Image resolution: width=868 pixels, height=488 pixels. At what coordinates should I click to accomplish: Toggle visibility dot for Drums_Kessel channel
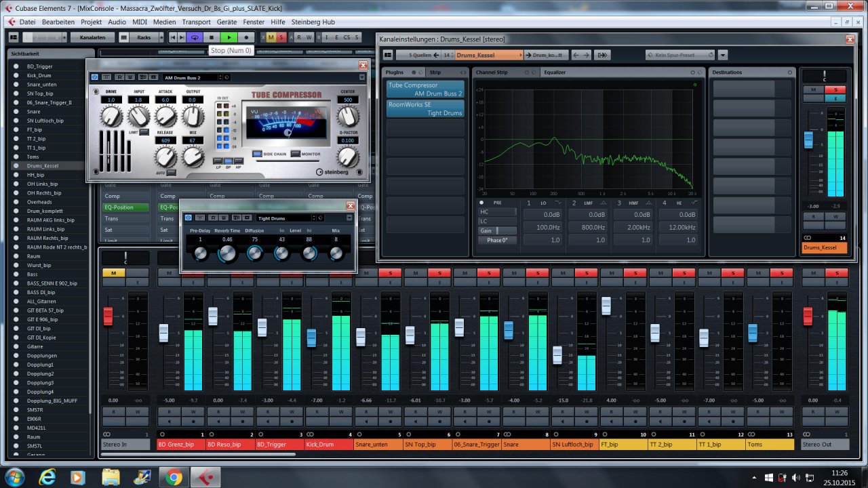16,165
